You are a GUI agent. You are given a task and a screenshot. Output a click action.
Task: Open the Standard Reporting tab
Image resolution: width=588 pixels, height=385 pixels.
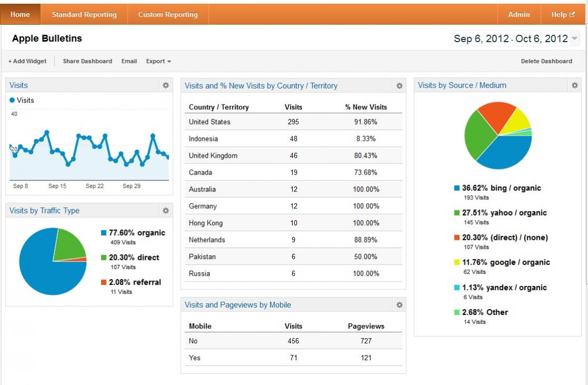[84, 14]
